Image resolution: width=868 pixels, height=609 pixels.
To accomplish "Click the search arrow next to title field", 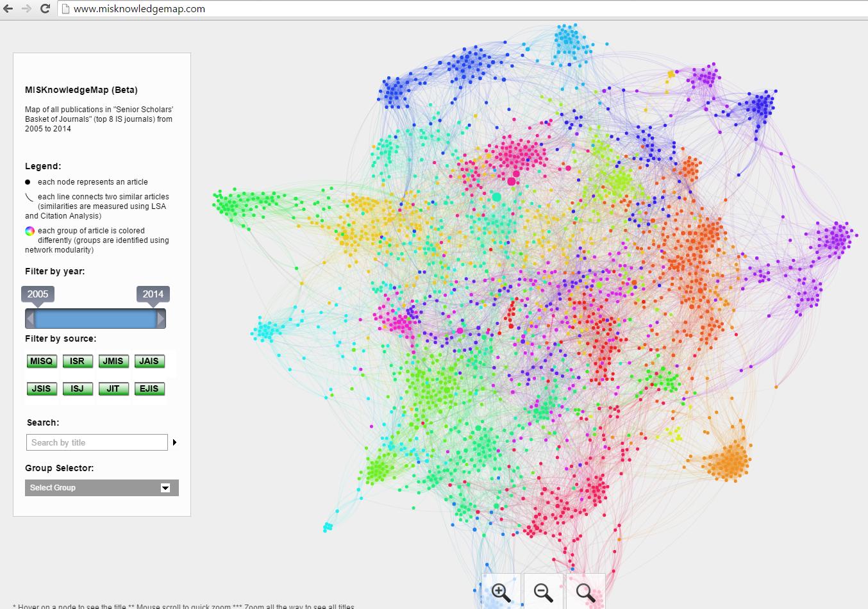I will coord(174,442).
